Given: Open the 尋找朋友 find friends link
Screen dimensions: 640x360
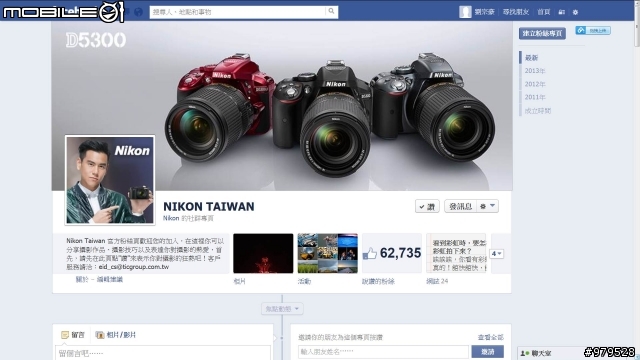Looking at the screenshot, I should (x=516, y=12).
